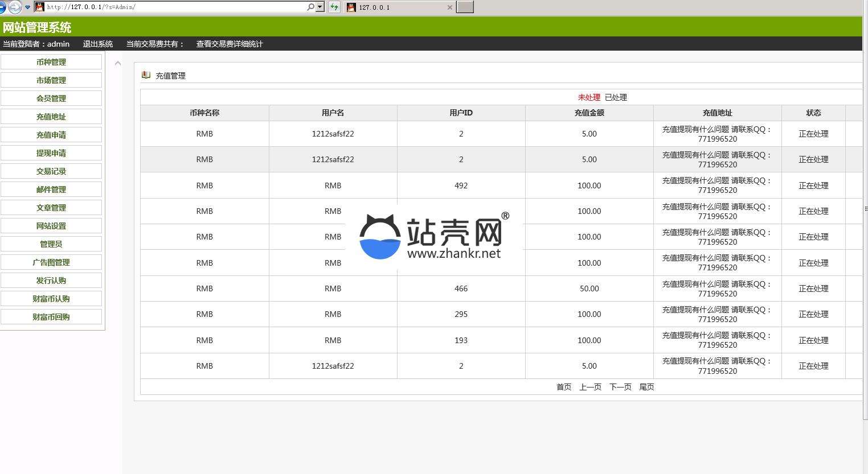This screenshot has width=868, height=474.
Task: Open 查看交易费详细统计 link
Action: (x=230, y=44)
